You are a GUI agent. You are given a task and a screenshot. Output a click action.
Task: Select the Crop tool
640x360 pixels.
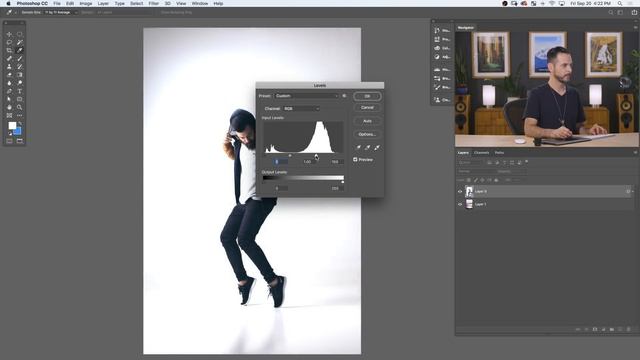(x=9, y=51)
